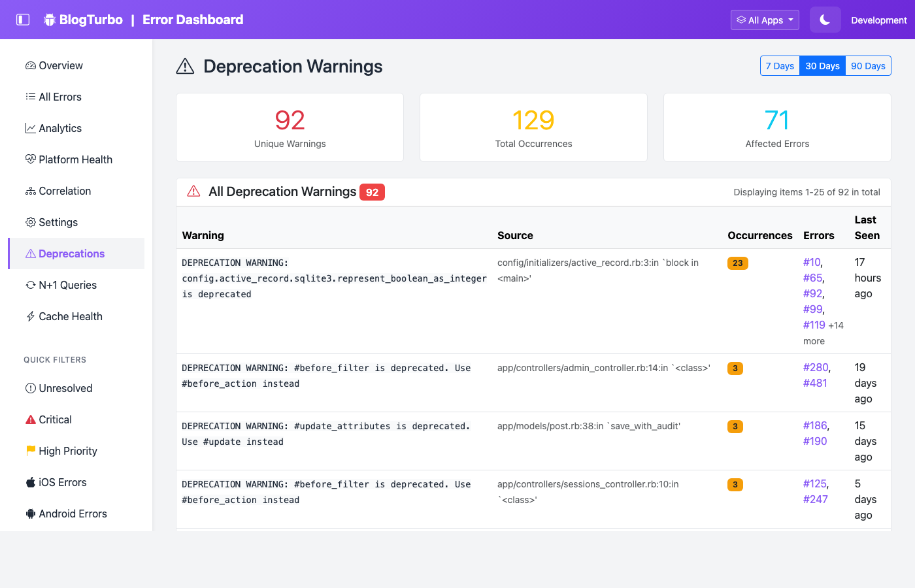Open the Analytics section
Screen dimensions: 915x588
[61, 128]
